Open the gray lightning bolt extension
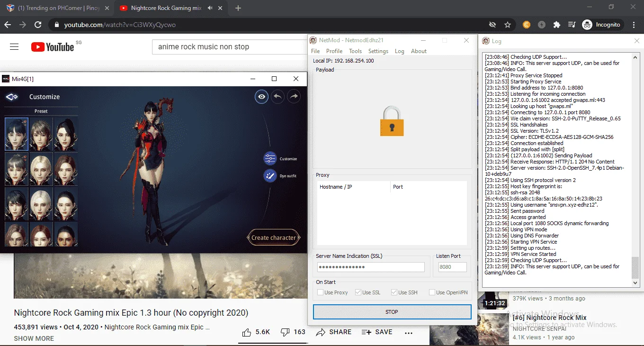The height and width of the screenshot is (346, 644). click(542, 25)
